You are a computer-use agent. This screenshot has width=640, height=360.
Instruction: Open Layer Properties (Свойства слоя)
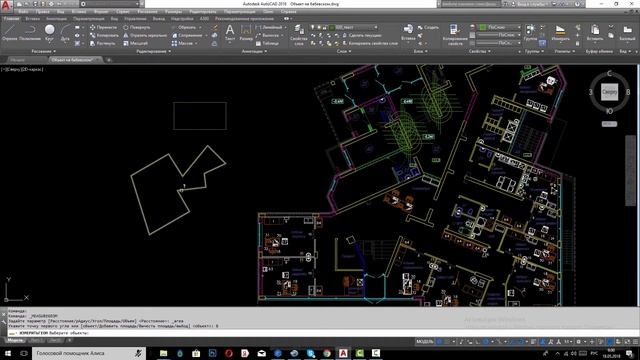[298, 35]
